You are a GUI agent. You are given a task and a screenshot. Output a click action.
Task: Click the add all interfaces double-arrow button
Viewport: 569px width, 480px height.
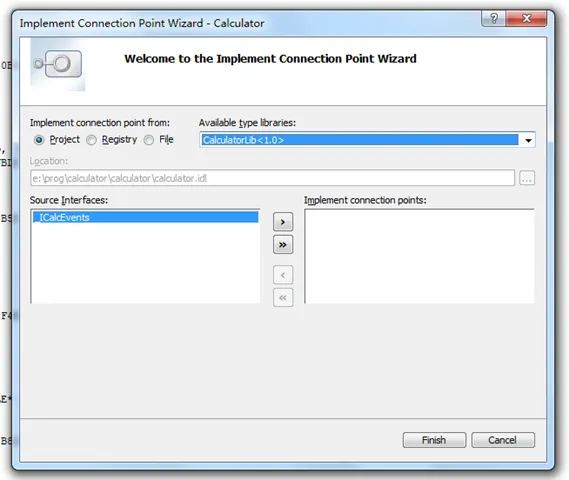pyautogui.click(x=283, y=245)
